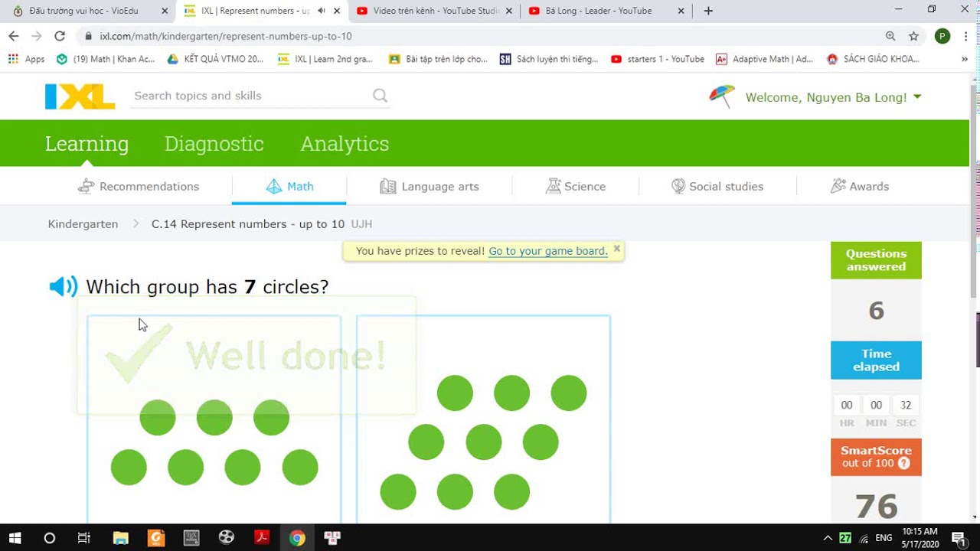This screenshot has width=980, height=551.
Task: Open IXL Learn 2nd grade bookmark
Action: [325, 59]
